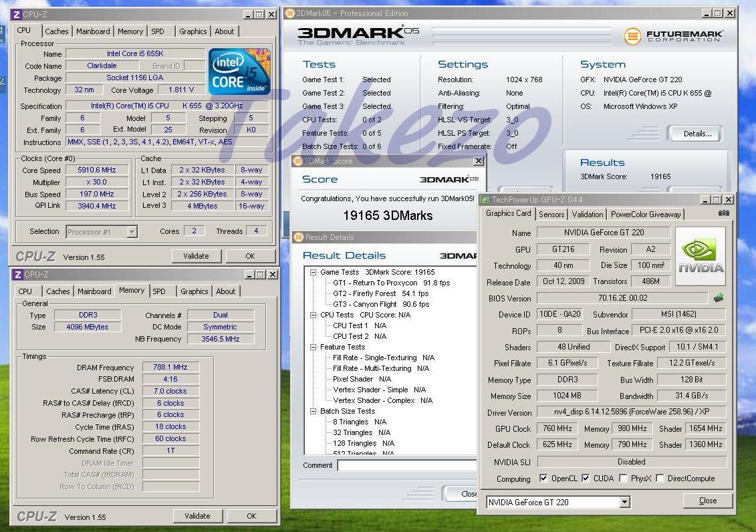Screen dimensions: 756x532
Task: Click the Close button in GPU-Z
Action: click(x=708, y=501)
